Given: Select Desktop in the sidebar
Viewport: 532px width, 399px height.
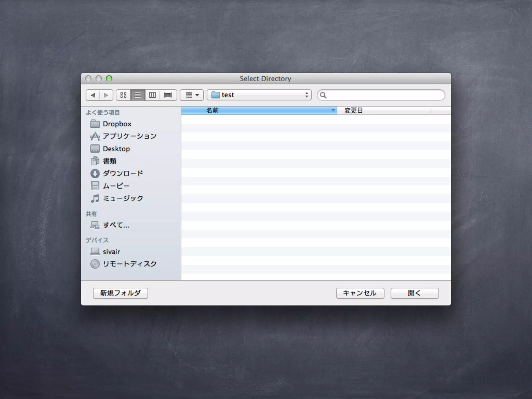Looking at the screenshot, I should [x=116, y=149].
